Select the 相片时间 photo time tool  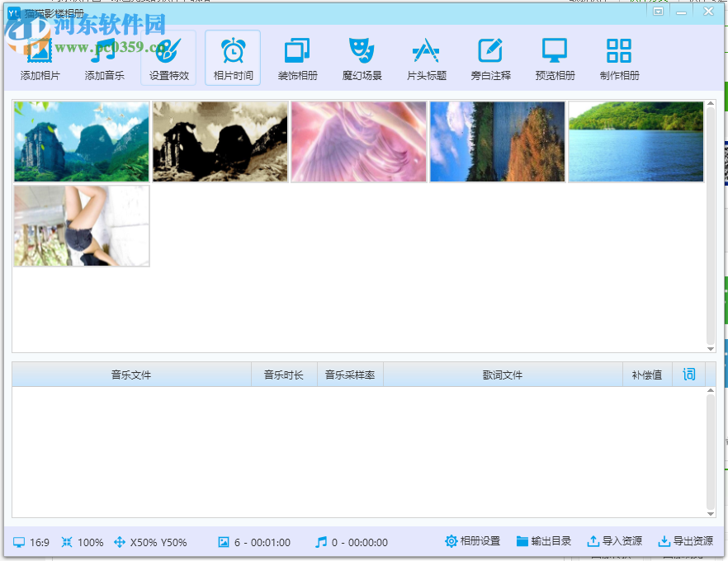point(233,58)
